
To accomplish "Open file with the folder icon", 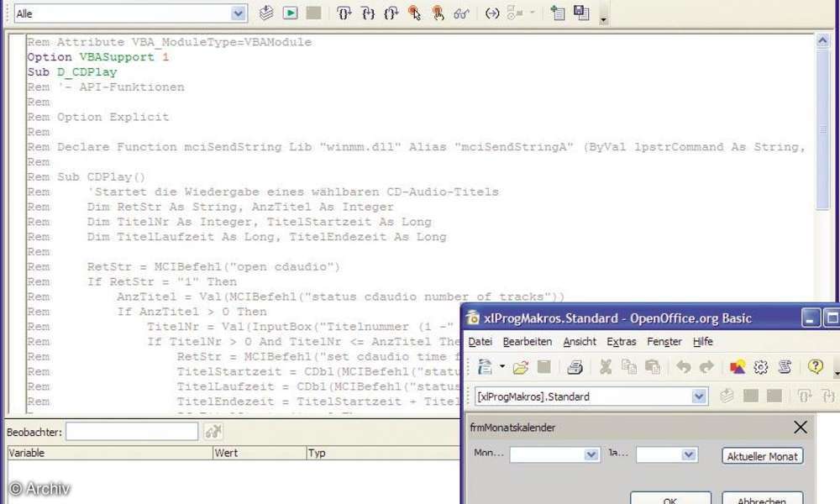I will (x=521, y=367).
